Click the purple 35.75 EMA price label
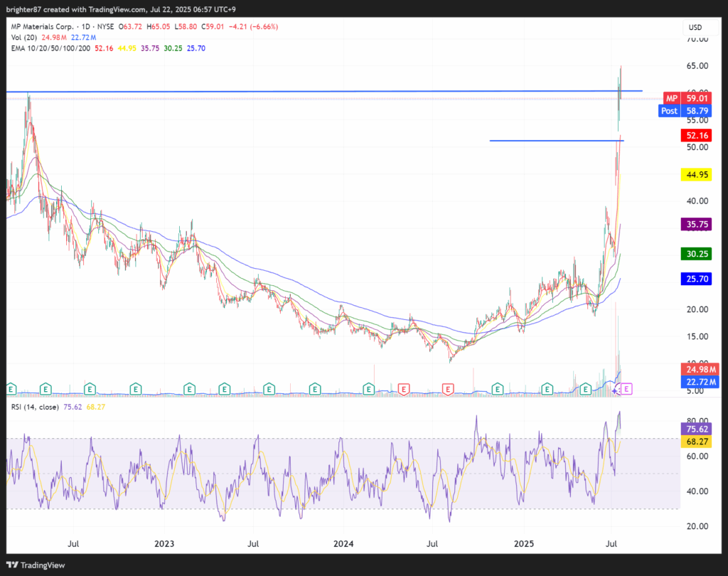Image resolution: width=728 pixels, height=576 pixels. pos(697,225)
